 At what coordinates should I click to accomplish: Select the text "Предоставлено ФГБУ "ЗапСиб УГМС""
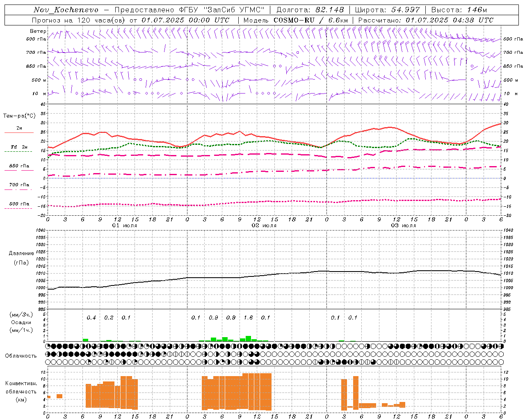pos(189,10)
